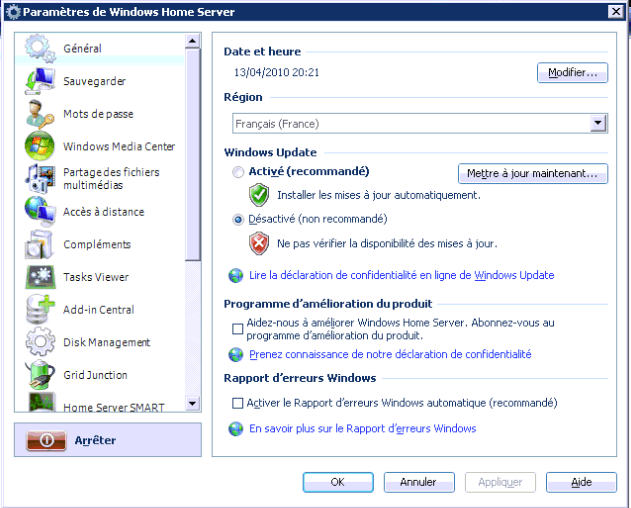The image size is (631, 508).
Task: Click the Modifier... date button
Action: click(572, 72)
